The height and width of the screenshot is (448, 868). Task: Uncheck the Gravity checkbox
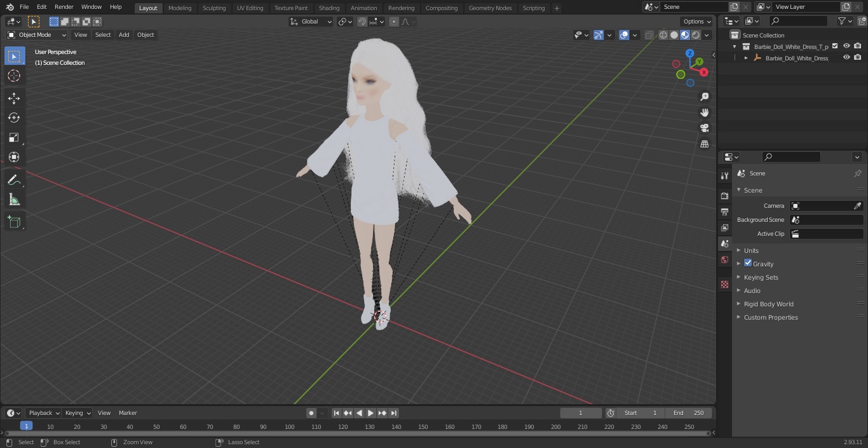[748, 263]
